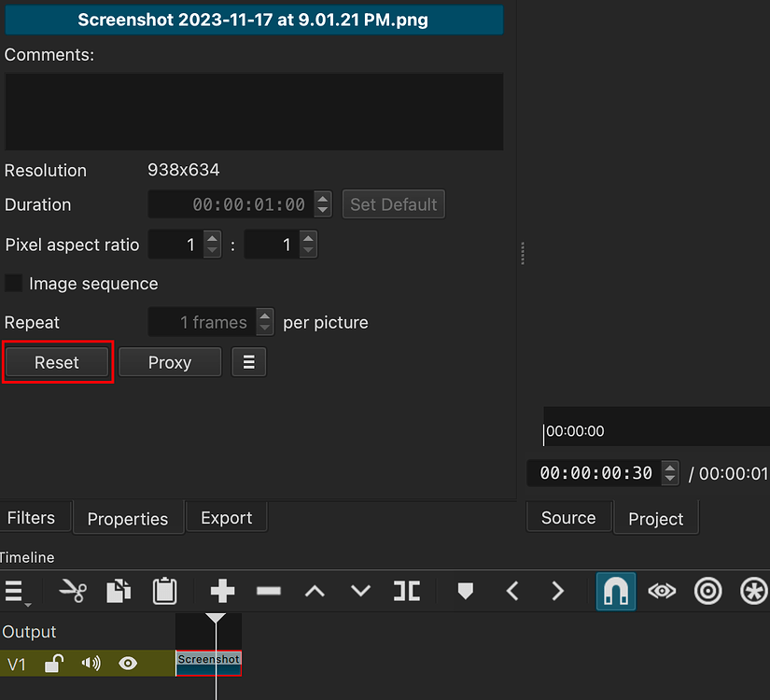Enable the Image sequence checkbox
This screenshot has height=700, width=770.
click(x=13, y=284)
